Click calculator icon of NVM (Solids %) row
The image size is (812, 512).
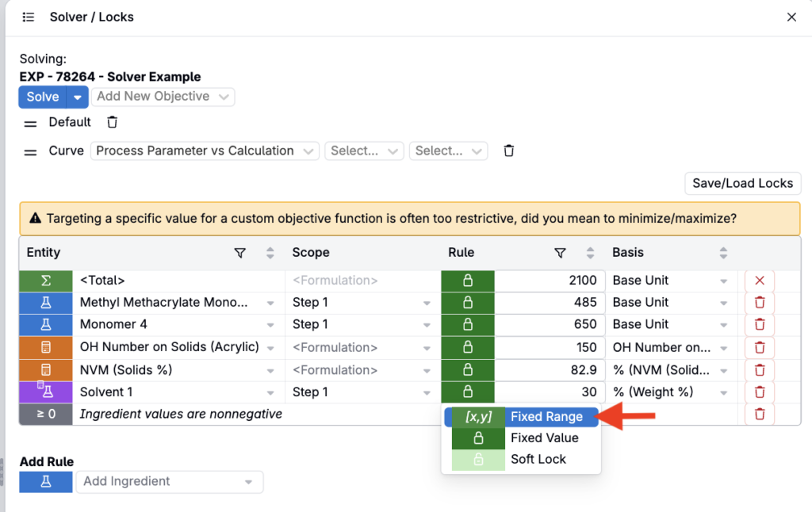pos(46,370)
